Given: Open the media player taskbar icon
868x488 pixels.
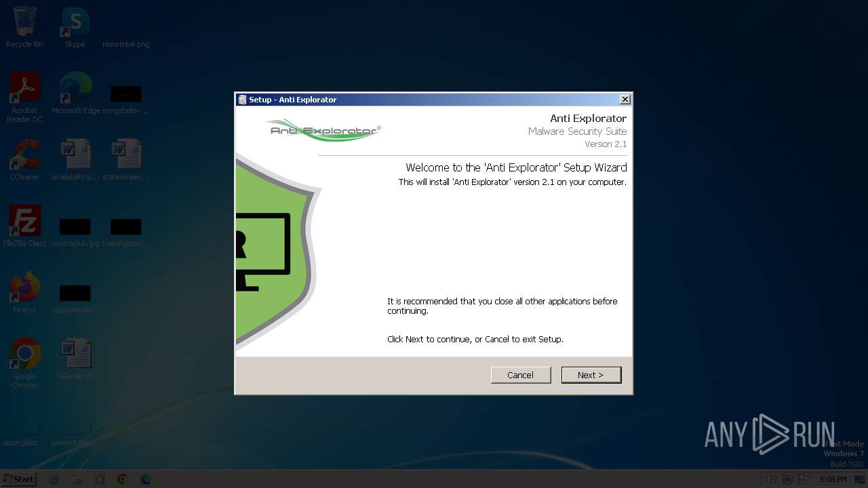Looking at the screenshot, I should (x=100, y=479).
